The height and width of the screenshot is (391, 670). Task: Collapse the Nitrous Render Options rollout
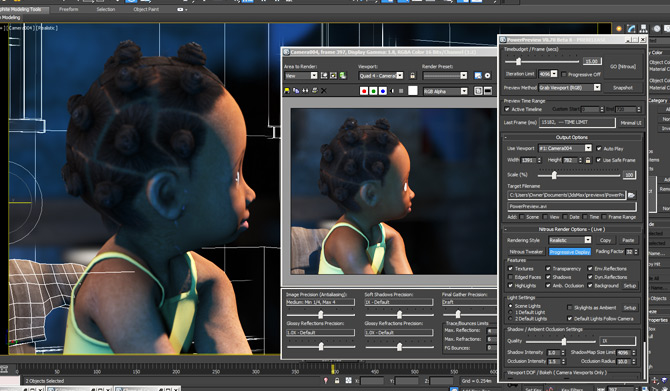point(572,229)
